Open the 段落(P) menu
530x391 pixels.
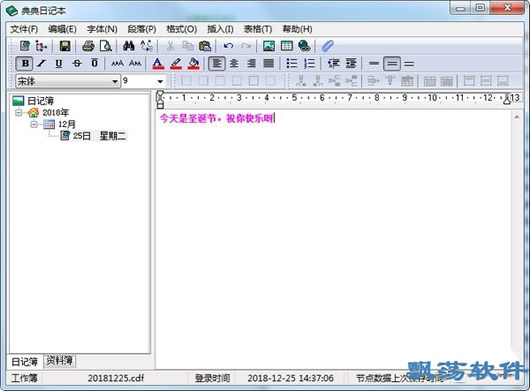142,29
